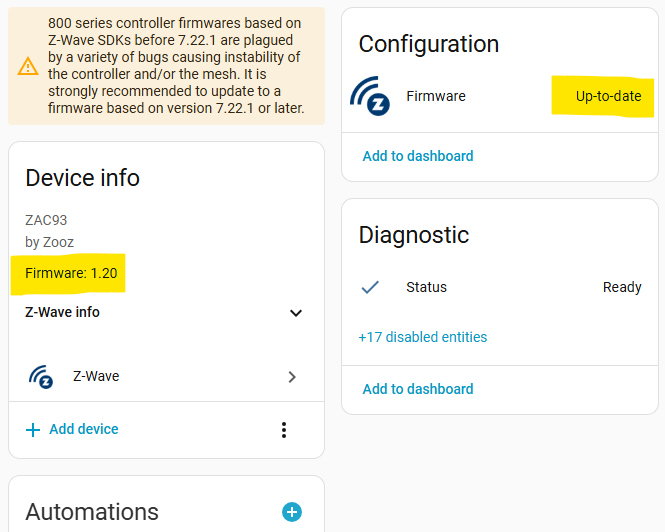Click the Up-to-date firmware state
The image size is (665, 532).
point(608,96)
